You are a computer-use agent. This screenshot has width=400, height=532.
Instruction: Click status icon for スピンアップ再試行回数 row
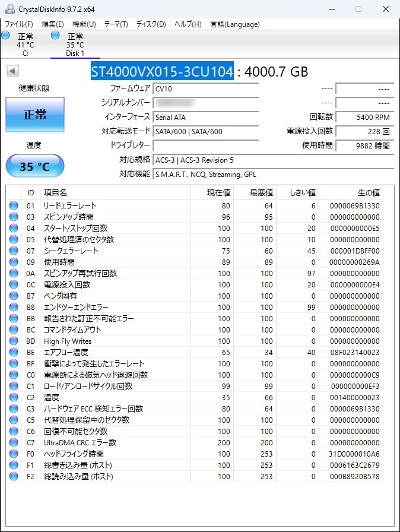pyautogui.click(x=14, y=273)
